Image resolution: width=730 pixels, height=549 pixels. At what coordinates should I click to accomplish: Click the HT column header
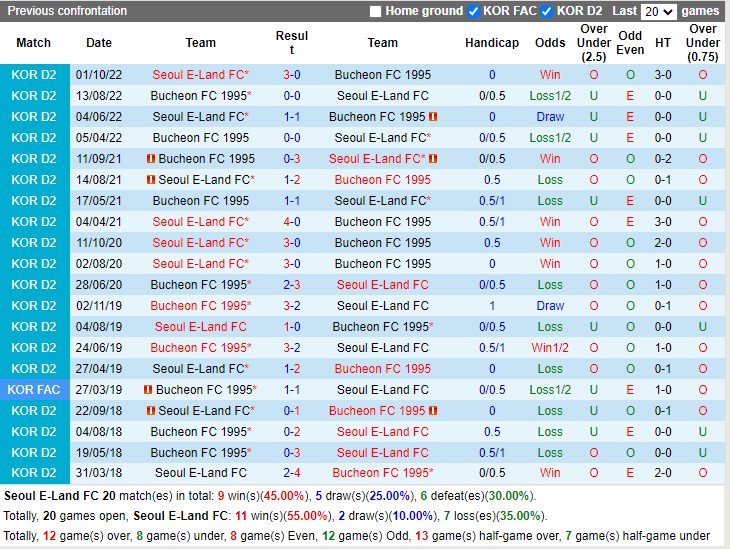click(663, 43)
